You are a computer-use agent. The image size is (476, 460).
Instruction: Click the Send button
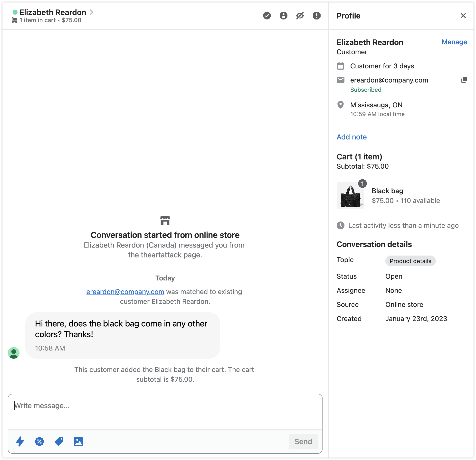point(303,441)
